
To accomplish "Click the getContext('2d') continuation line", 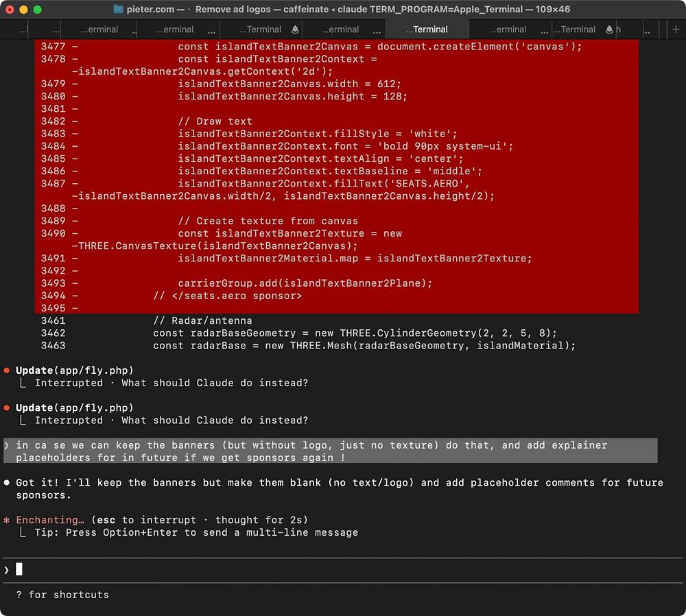I will tap(202, 71).
